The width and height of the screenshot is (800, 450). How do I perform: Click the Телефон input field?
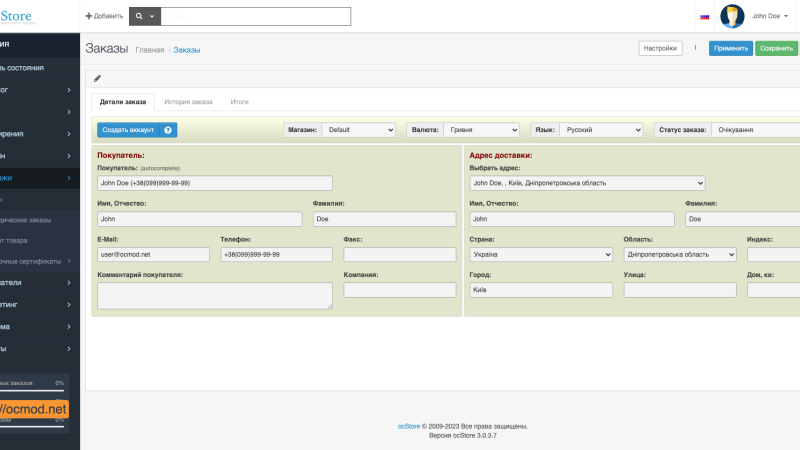point(277,255)
